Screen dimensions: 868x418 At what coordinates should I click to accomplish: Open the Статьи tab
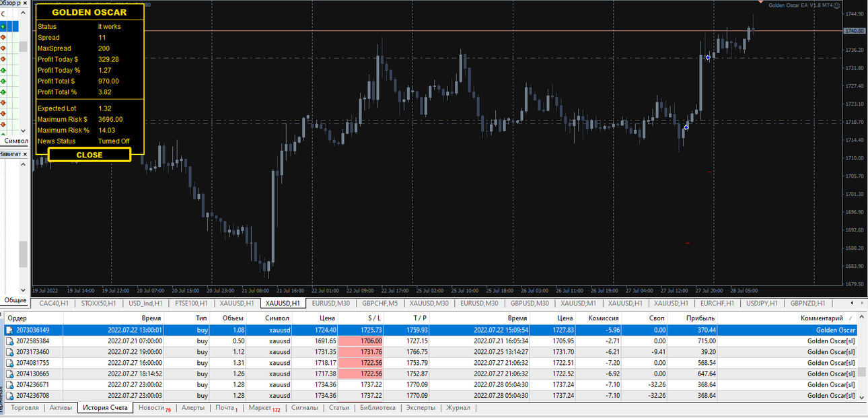pyautogui.click(x=339, y=408)
